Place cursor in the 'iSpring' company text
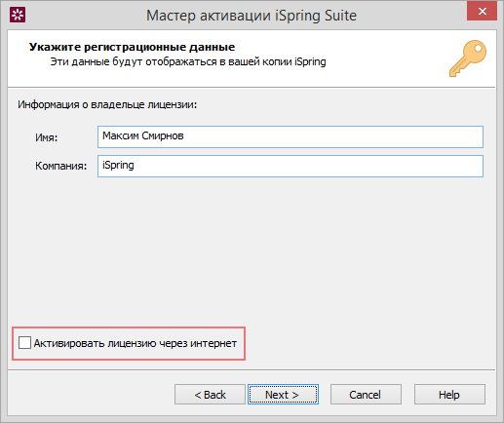 118,165
